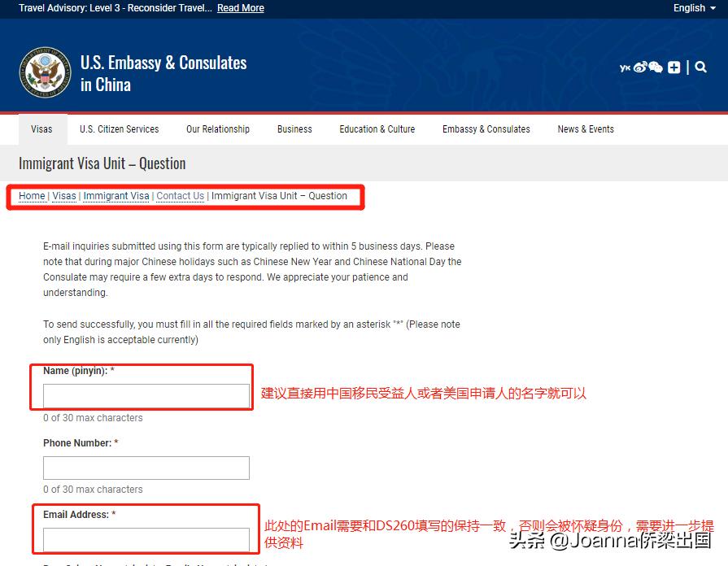Open the Youku social icon
The width and height of the screenshot is (728, 566).
coord(625,67)
